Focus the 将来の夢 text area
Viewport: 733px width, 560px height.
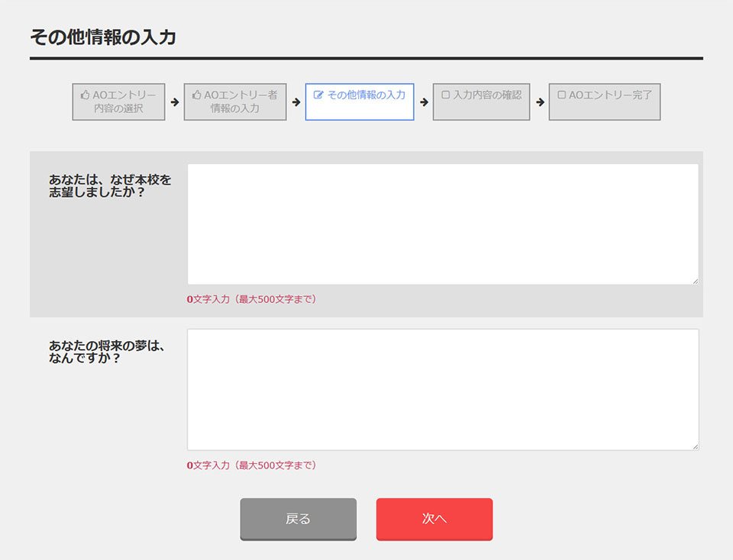[443, 389]
